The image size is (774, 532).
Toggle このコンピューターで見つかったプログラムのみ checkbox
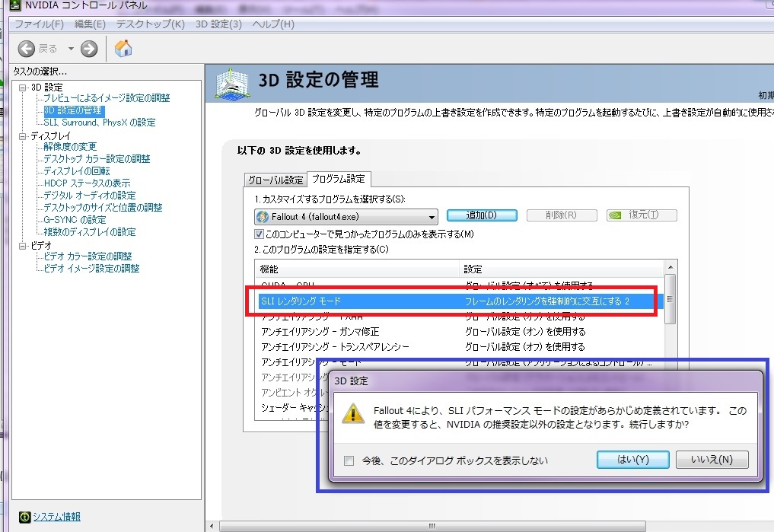click(x=259, y=234)
